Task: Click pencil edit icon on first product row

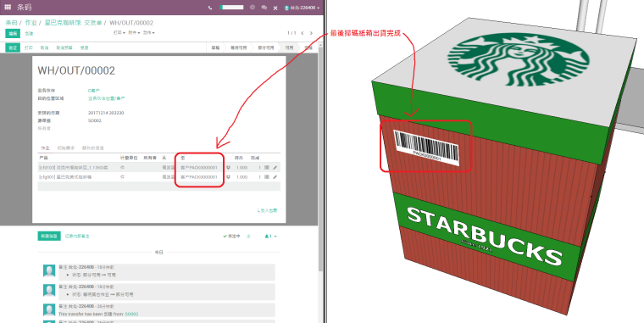Action: (275, 167)
